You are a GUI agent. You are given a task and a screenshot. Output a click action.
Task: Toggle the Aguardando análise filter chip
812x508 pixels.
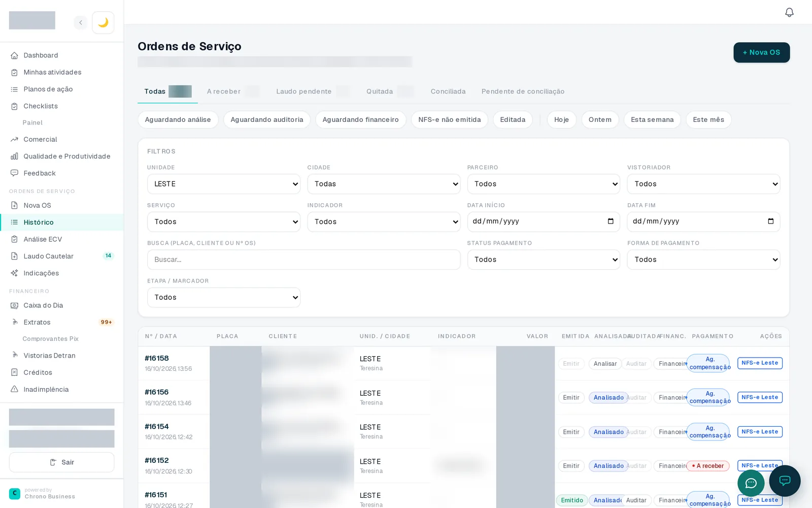(178, 120)
